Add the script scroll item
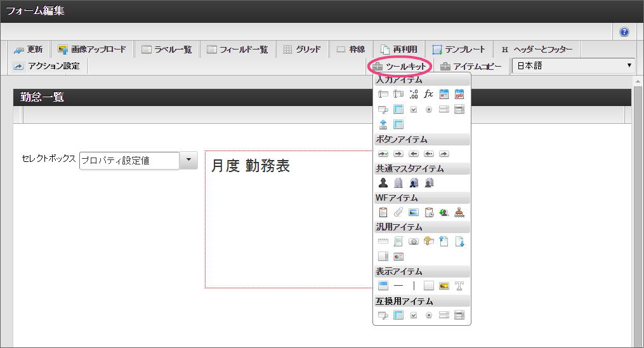 pyautogui.click(x=398, y=241)
